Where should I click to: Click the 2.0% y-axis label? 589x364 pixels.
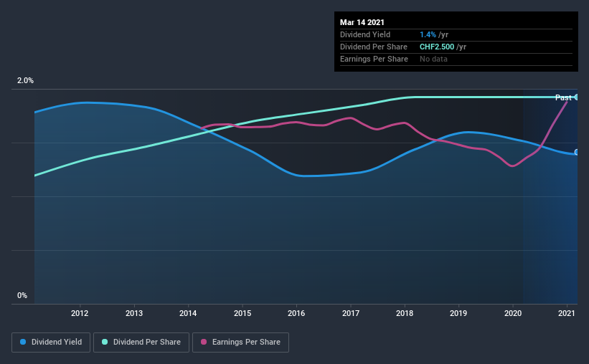click(25, 81)
